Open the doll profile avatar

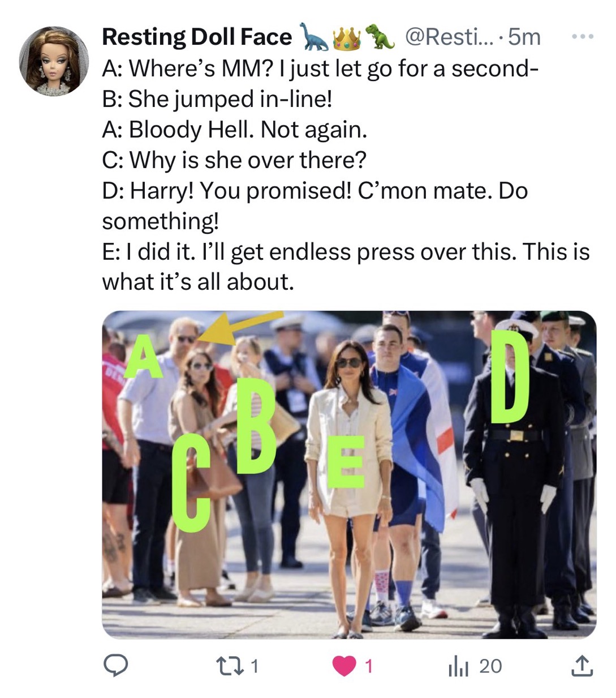point(54,61)
